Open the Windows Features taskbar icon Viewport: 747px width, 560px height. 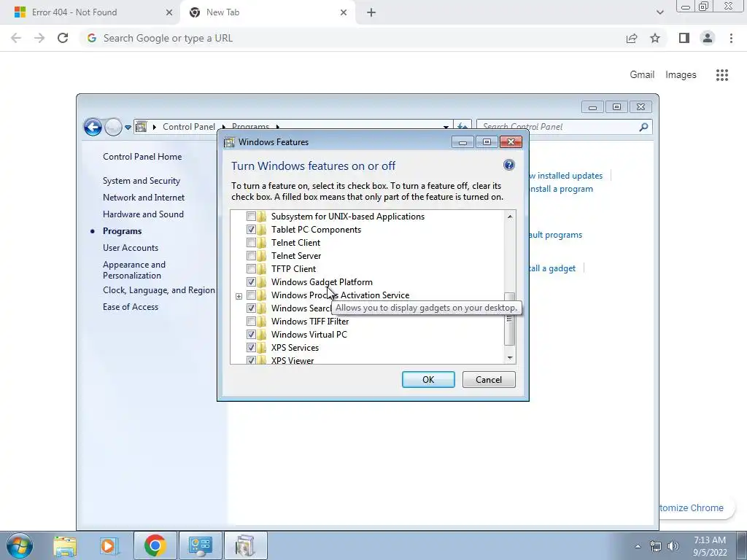point(245,546)
